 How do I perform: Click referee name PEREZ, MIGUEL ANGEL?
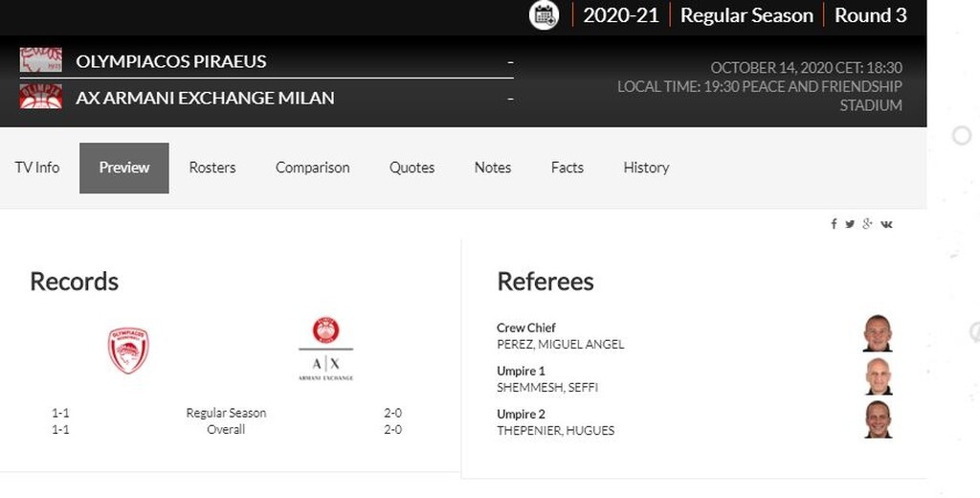560,344
